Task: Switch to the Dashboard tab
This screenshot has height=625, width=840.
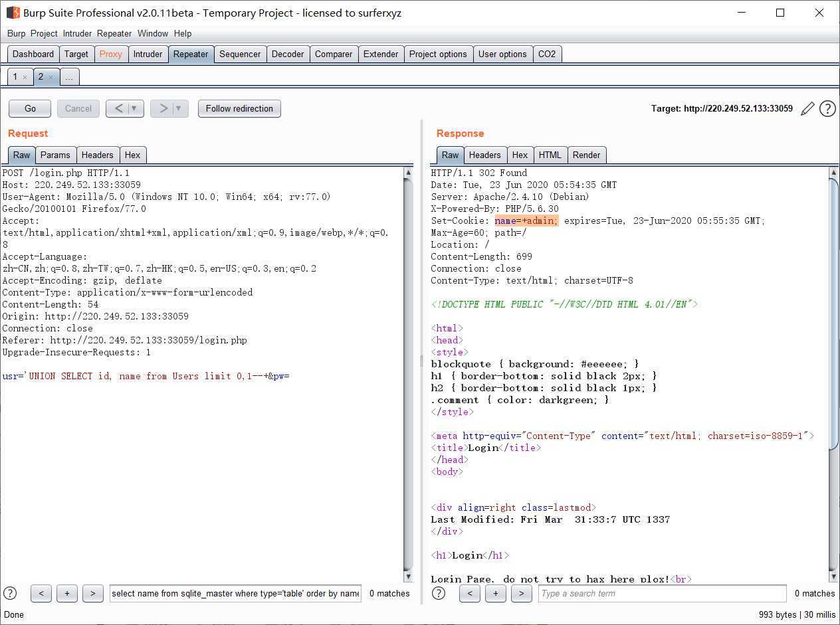Action: 33,54
